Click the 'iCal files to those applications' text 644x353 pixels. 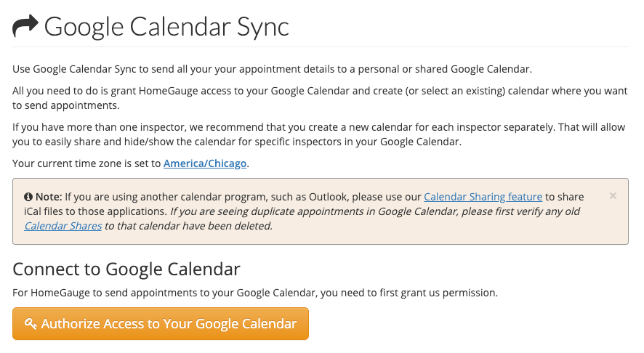click(x=94, y=211)
